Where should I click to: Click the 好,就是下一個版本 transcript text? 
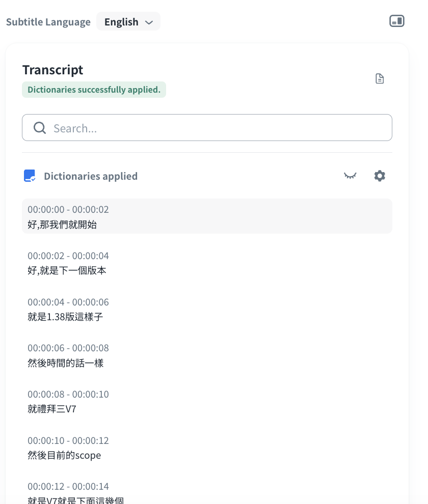pyautogui.click(x=67, y=270)
